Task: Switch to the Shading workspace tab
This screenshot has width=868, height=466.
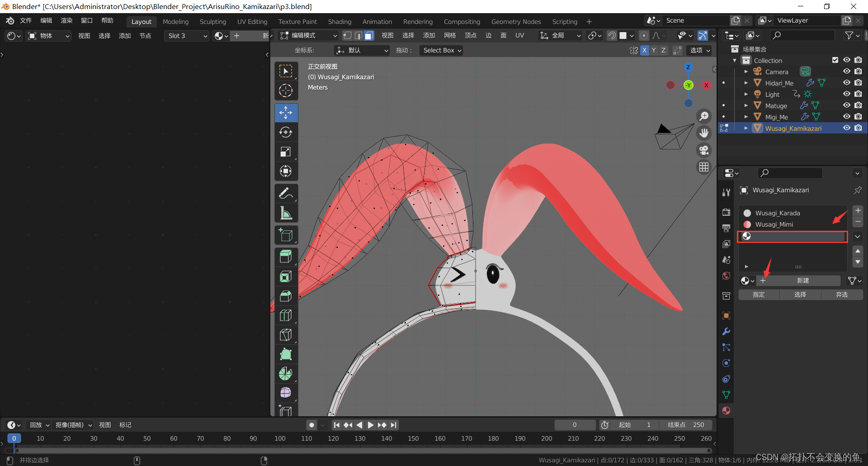Action: coord(340,22)
